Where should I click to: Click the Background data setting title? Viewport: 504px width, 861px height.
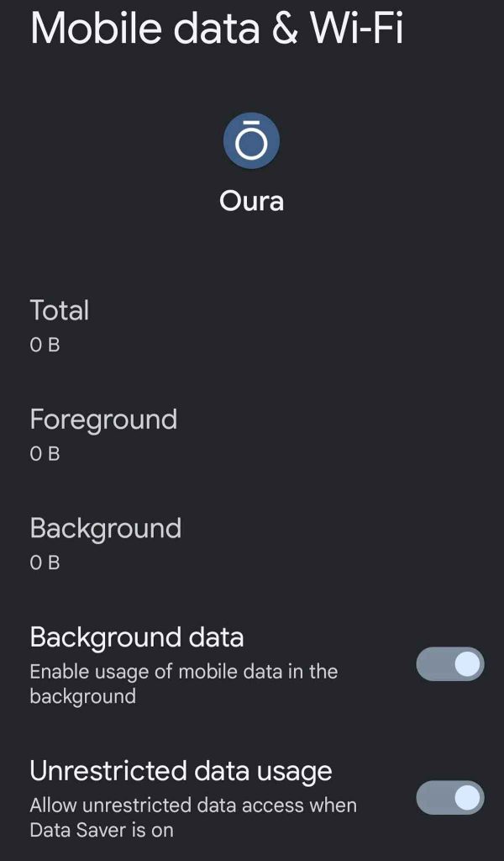pyautogui.click(x=137, y=637)
